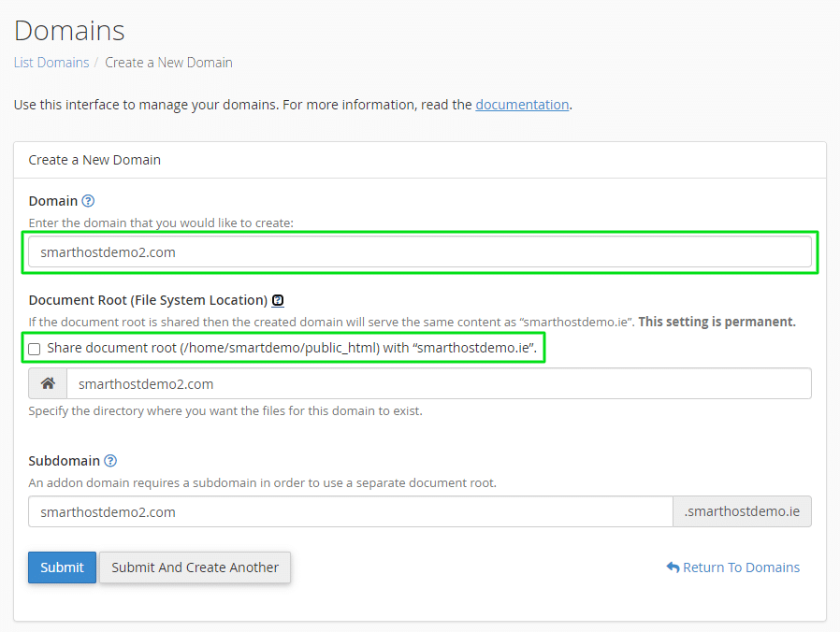This screenshot has height=632, width=840.
Task: Click the .smarthostdemo.ie suffix box
Action: click(742, 511)
